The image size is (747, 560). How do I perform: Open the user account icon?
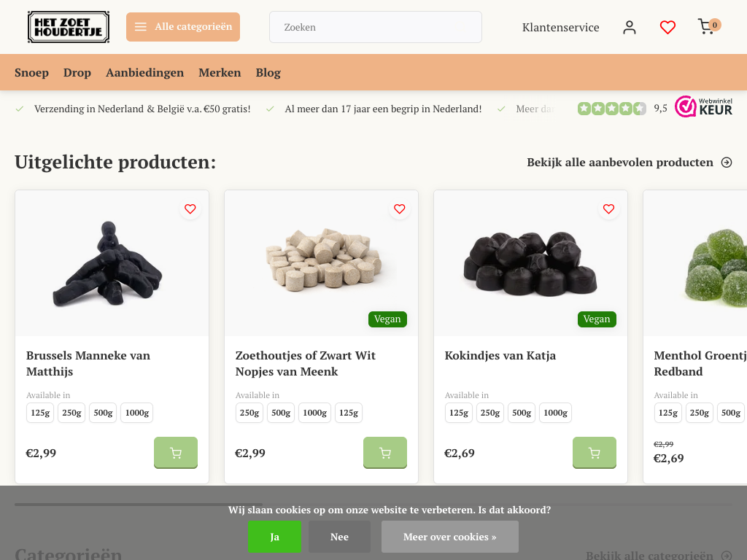pyautogui.click(x=630, y=27)
